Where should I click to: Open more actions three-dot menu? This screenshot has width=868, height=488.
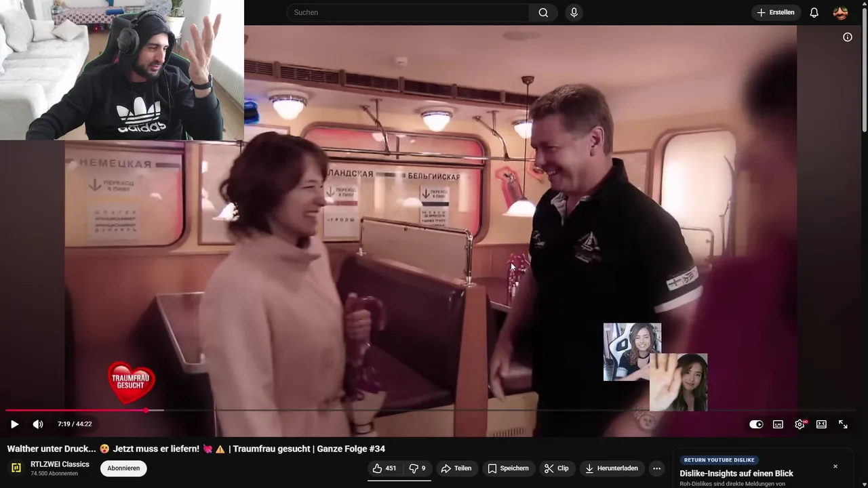tap(656, 468)
